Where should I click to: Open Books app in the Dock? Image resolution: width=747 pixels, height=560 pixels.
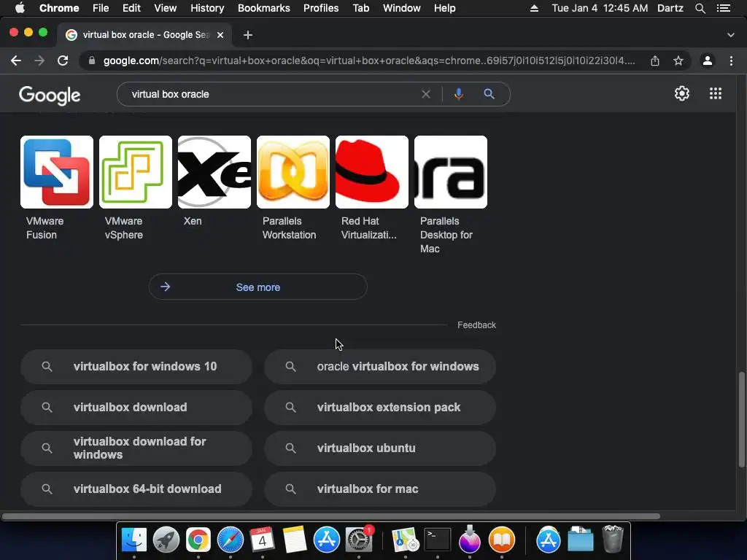click(x=502, y=540)
